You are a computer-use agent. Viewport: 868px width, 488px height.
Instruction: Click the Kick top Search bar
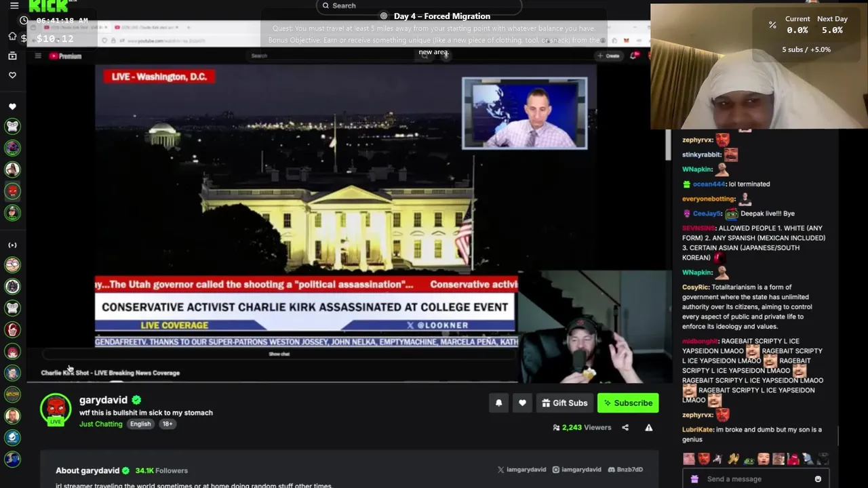[418, 6]
